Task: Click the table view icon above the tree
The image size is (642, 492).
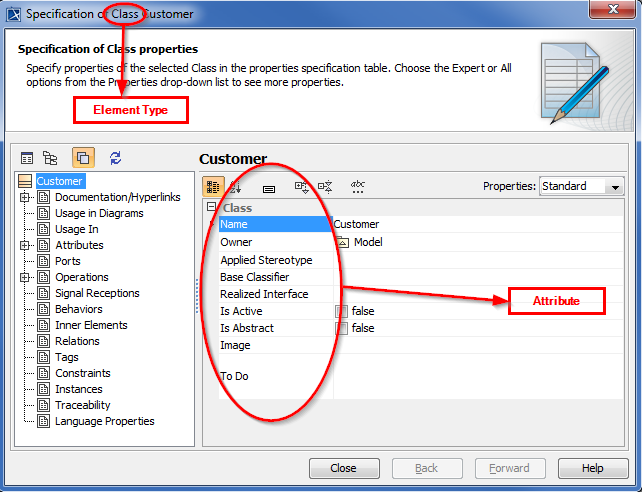Action: [x=27, y=158]
